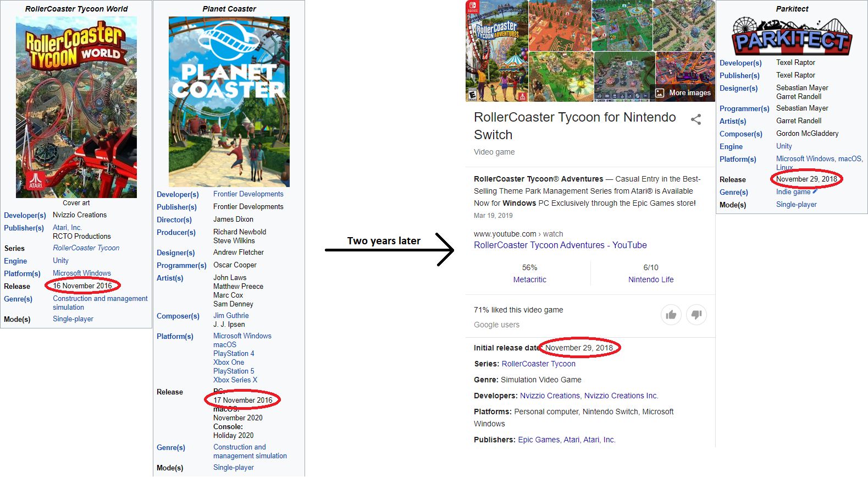Open the Planet Coaster cover image
The width and height of the screenshot is (868, 477).
[229, 102]
